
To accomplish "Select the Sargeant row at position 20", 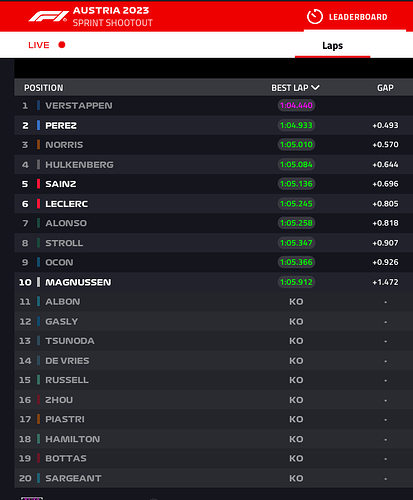I will pyautogui.click(x=213, y=478).
